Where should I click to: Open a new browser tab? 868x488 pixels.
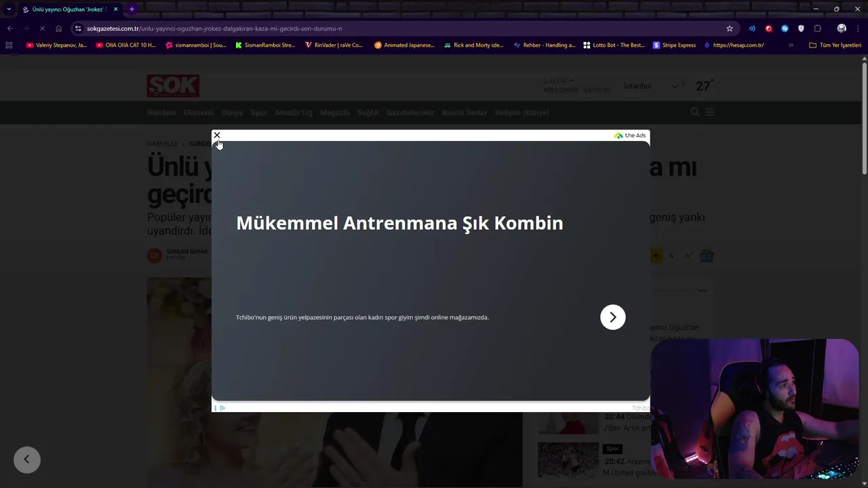point(132,9)
